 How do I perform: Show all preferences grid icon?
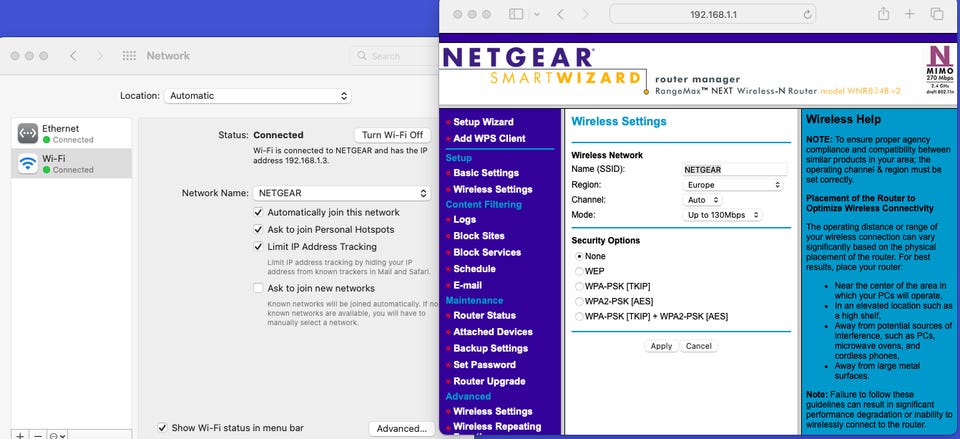pyautogui.click(x=129, y=56)
